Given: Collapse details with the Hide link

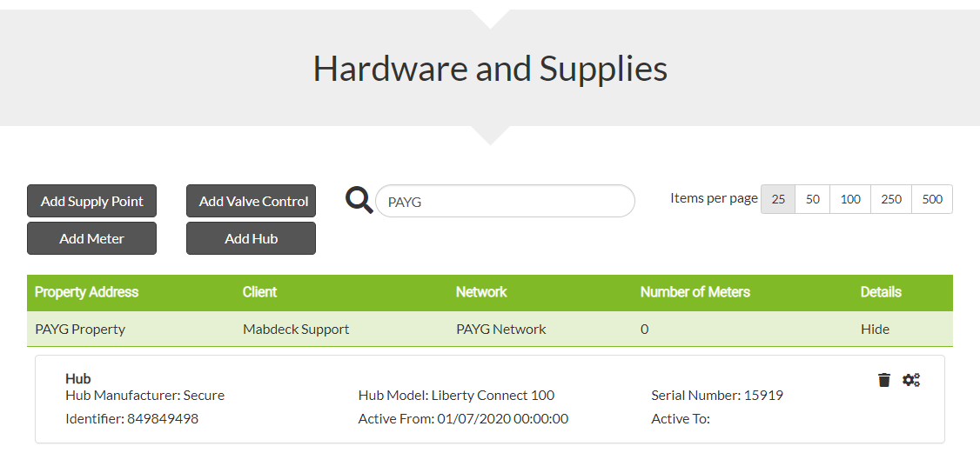Looking at the screenshot, I should (875, 329).
